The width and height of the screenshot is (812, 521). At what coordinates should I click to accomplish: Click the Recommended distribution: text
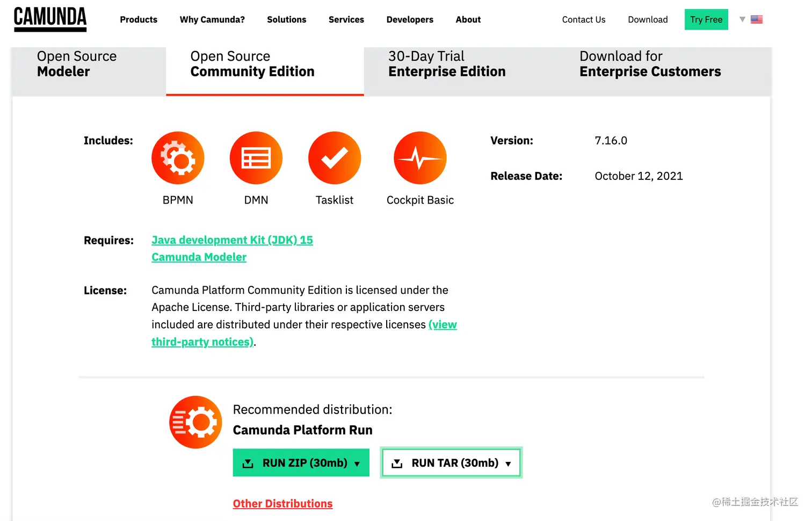click(313, 410)
